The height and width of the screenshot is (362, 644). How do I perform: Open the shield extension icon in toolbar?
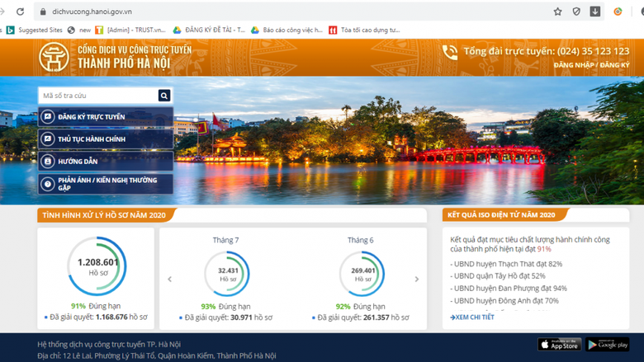tap(576, 12)
